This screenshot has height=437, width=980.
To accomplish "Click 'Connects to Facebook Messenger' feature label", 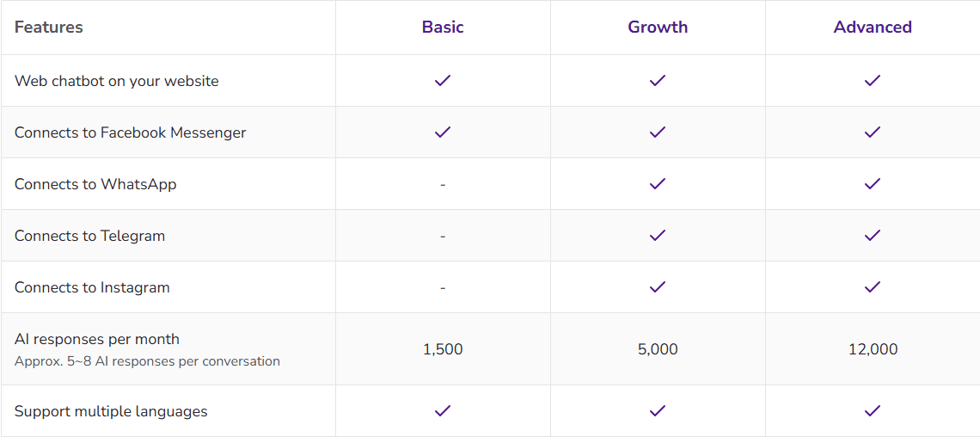I will point(131,132).
